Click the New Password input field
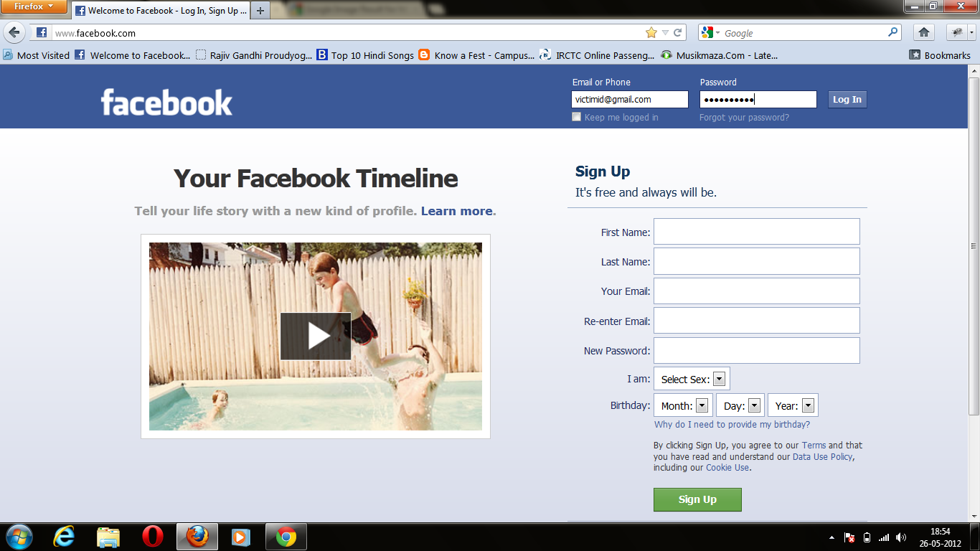The width and height of the screenshot is (980, 551). pyautogui.click(x=757, y=350)
